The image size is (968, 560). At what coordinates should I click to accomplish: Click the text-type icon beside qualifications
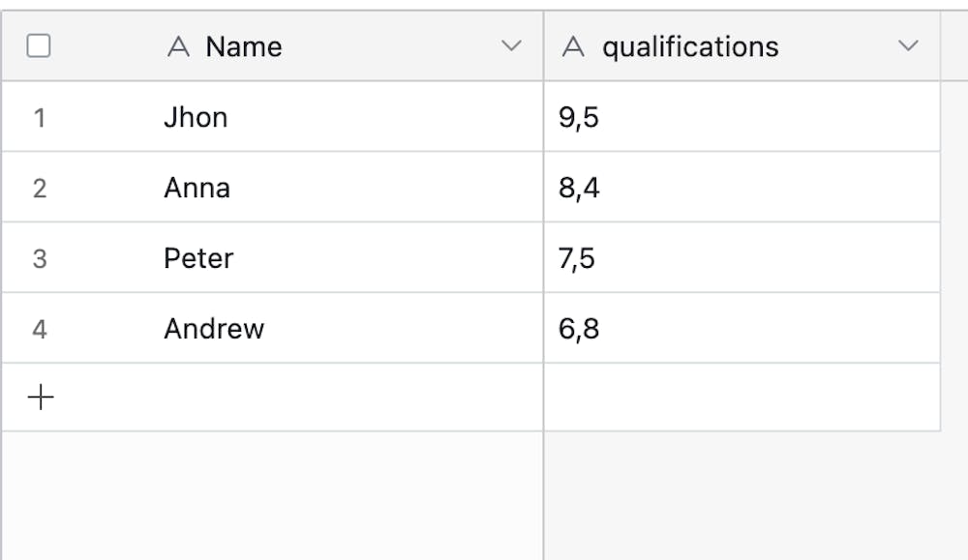(x=573, y=46)
